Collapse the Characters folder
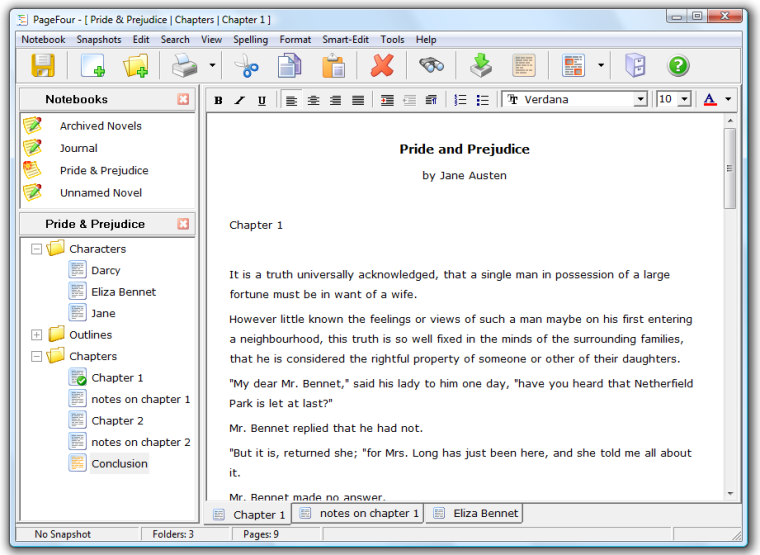Screen dimensions: 760x555 pos(37,249)
